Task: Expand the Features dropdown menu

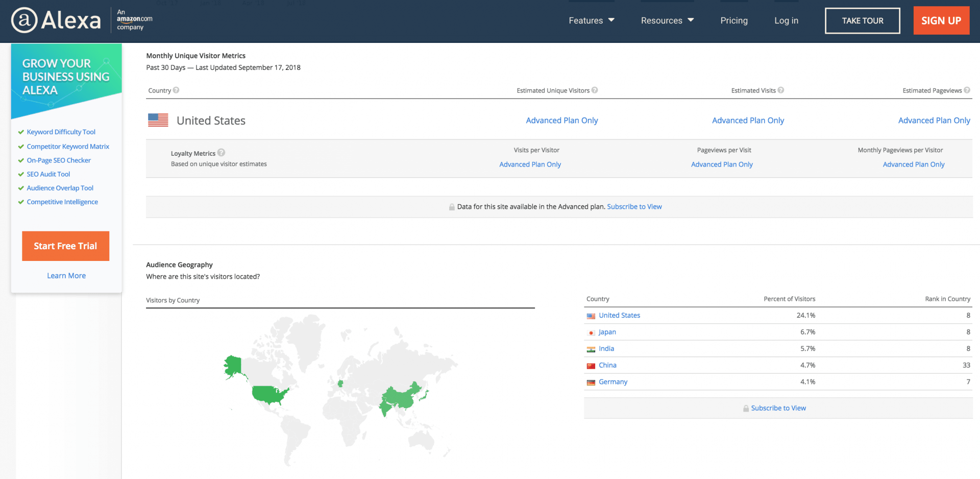Action: point(592,20)
